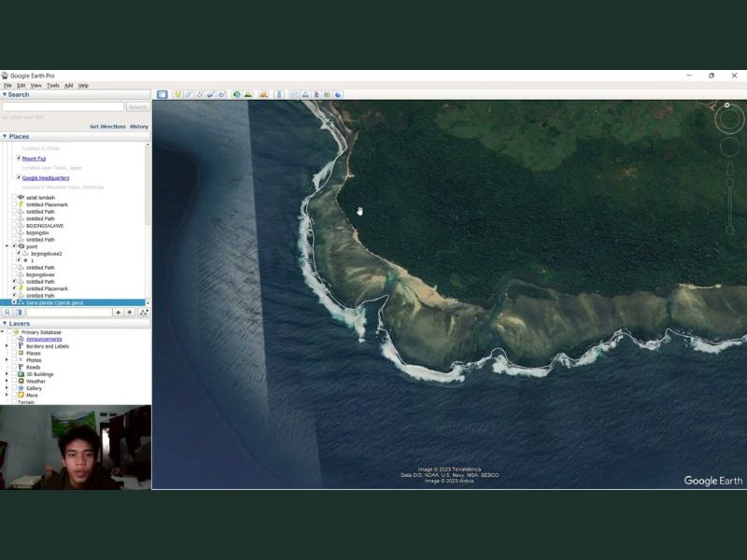Enable the Roads layer checkbox
Viewport: 747px width, 560px height.
coord(14,367)
